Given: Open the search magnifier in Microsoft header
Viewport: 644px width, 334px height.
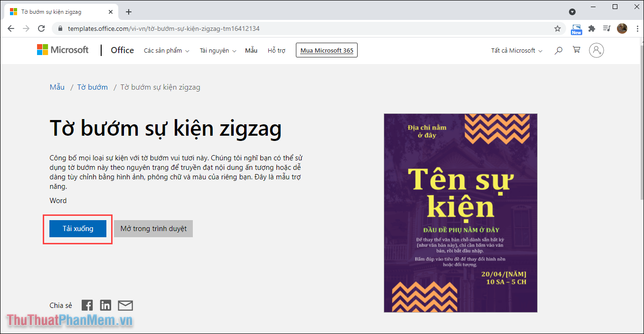Looking at the screenshot, I should pos(559,50).
